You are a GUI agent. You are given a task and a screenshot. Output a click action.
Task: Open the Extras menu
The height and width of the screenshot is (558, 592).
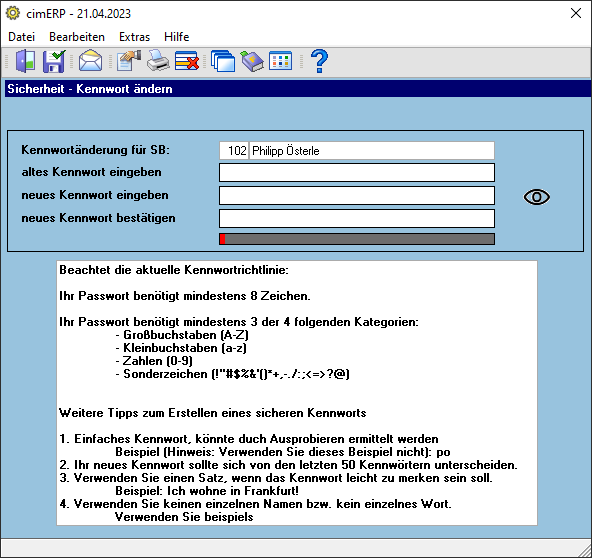(x=134, y=37)
